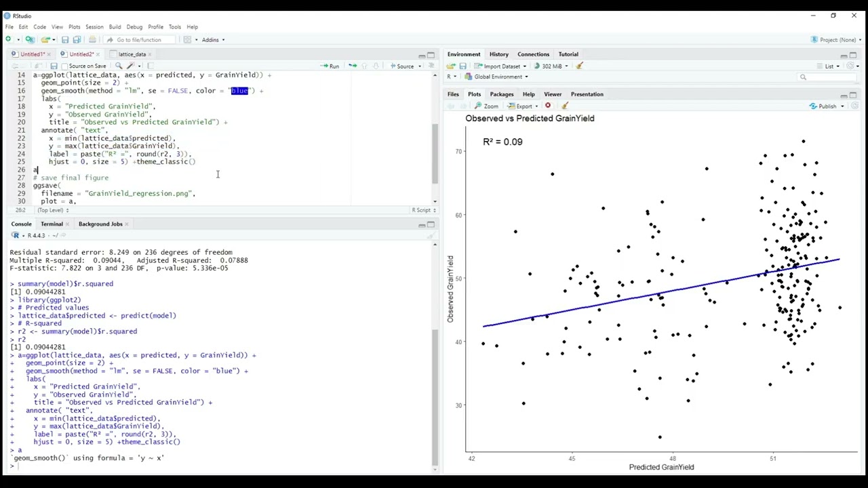Open the workspace panes grid icon
This screenshot has height=488, width=868.
pos(187,39)
